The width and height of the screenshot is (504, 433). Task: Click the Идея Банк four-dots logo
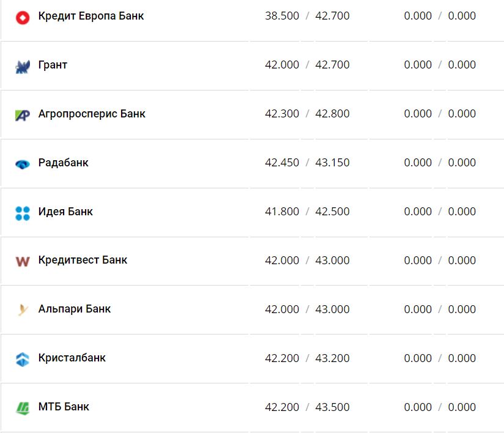(23, 213)
